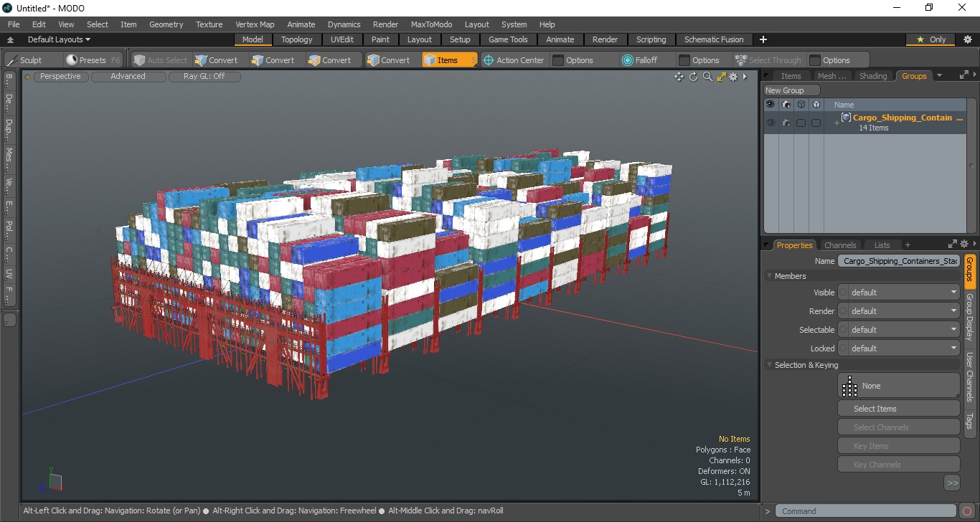This screenshot has height=522, width=980.
Task: Click the Select Through button
Action: (x=768, y=60)
